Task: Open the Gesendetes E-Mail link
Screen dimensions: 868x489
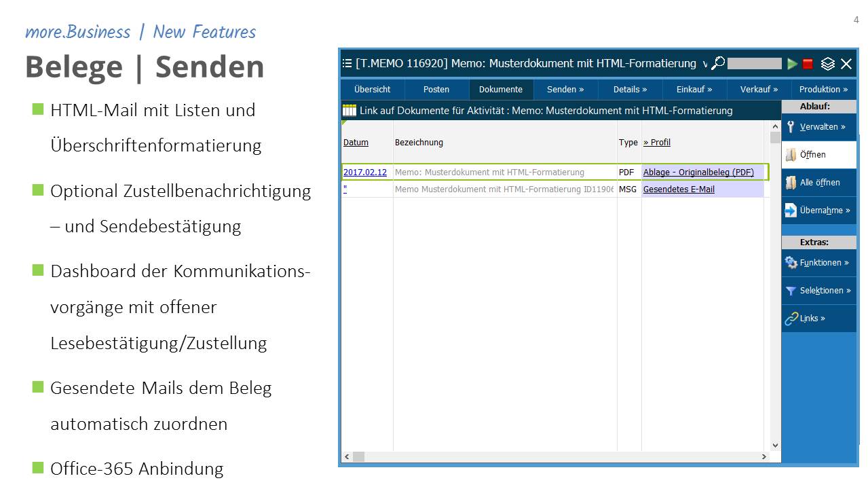Action: click(679, 189)
